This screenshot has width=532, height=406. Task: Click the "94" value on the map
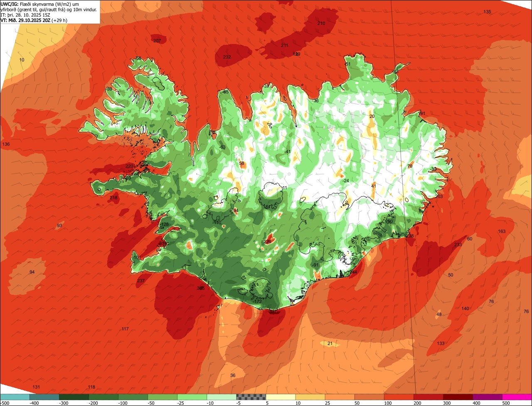pos(32,272)
